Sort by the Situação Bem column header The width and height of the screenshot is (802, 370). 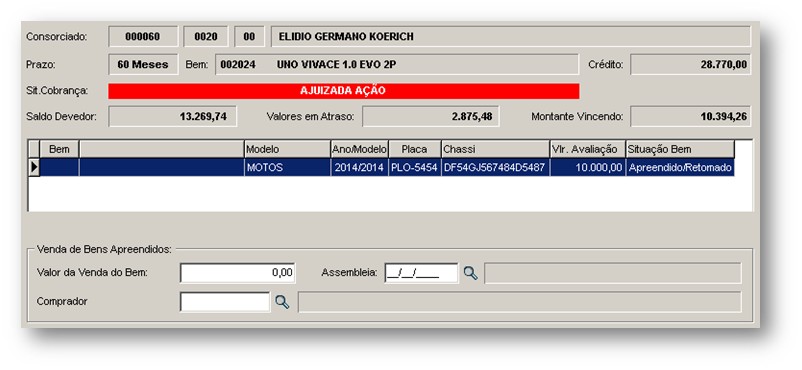point(680,149)
